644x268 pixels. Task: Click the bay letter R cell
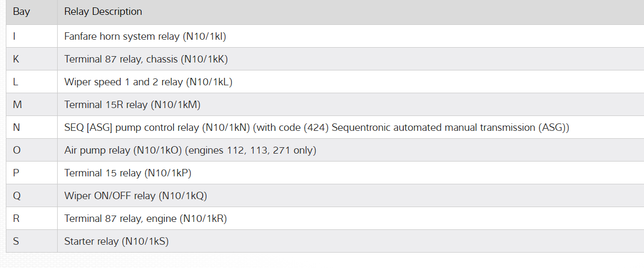point(16,219)
